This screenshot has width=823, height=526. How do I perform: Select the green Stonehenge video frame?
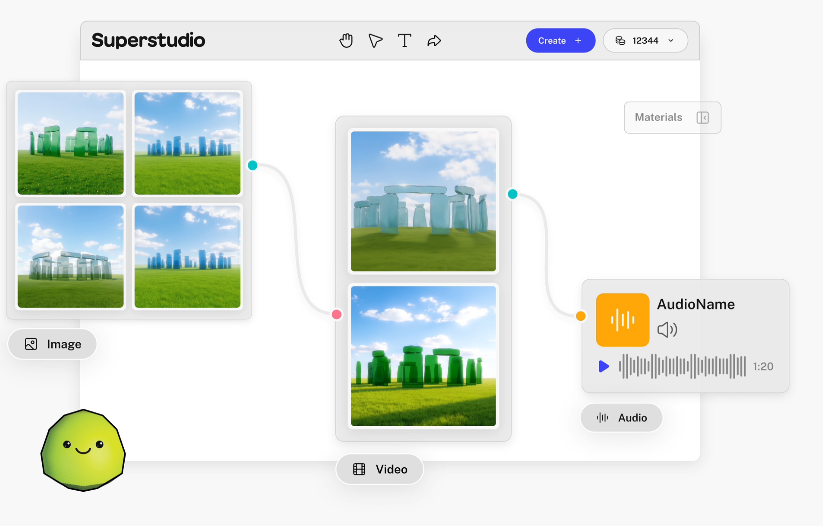pos(423,356)
